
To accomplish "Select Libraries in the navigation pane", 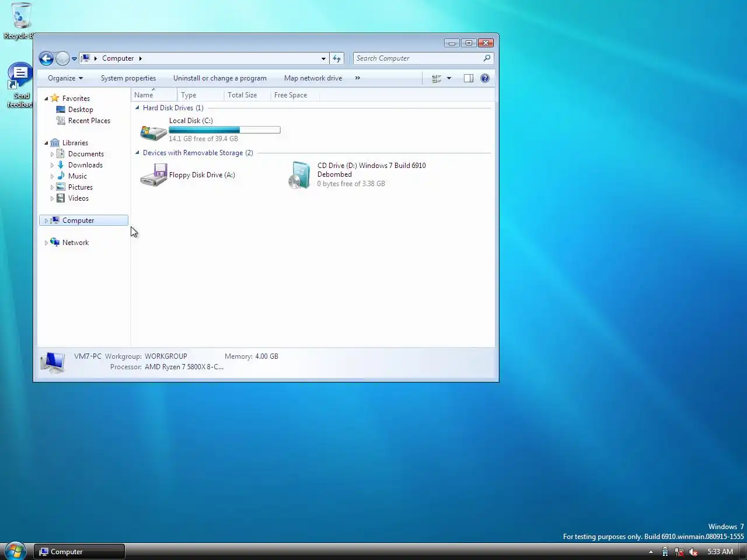I will 75,143.
